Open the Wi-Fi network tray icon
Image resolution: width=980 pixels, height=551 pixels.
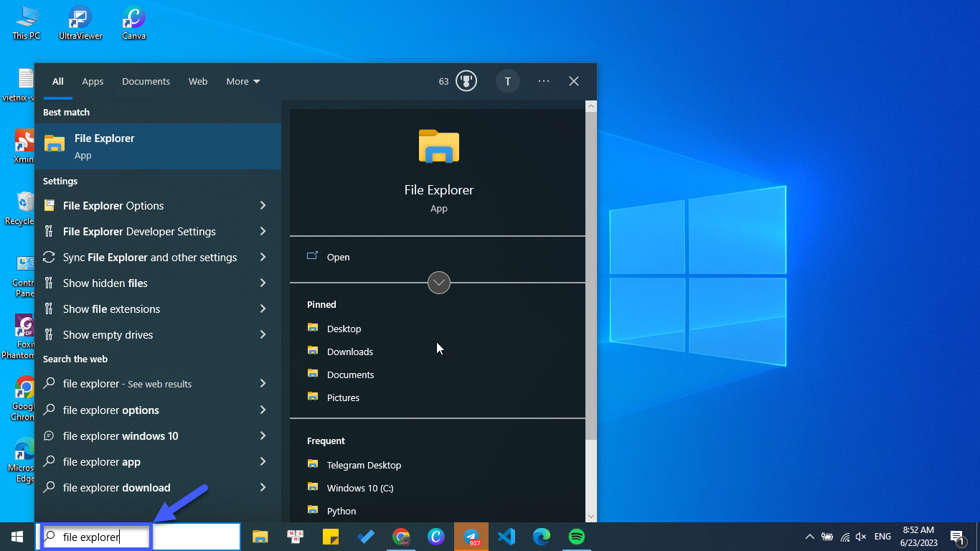tap(845, 537)
